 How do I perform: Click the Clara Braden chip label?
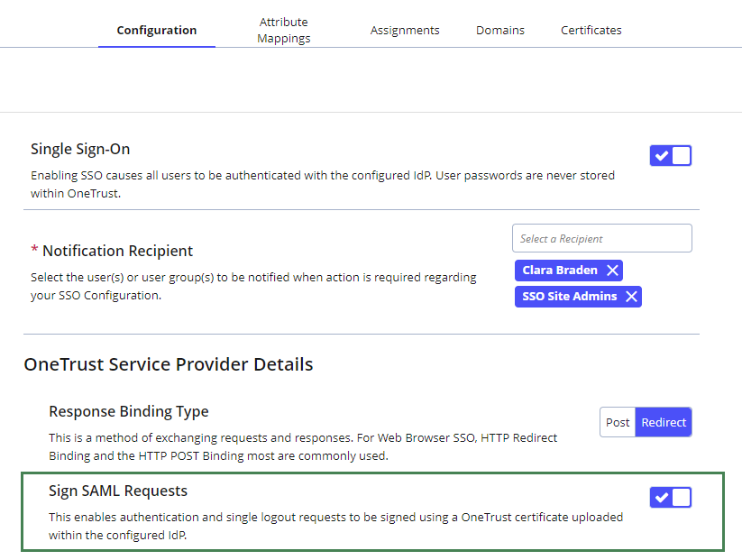pyautogui.click(x=559, y=271)
